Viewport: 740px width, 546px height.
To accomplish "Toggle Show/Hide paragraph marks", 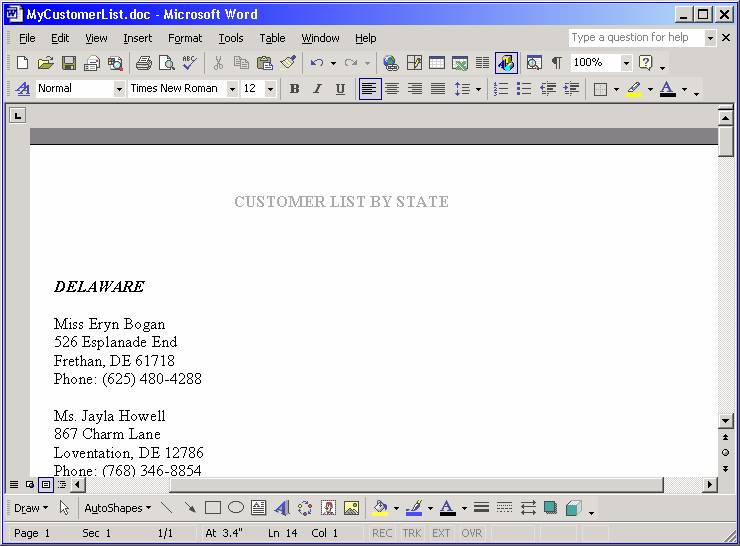I will click(557, 63).
